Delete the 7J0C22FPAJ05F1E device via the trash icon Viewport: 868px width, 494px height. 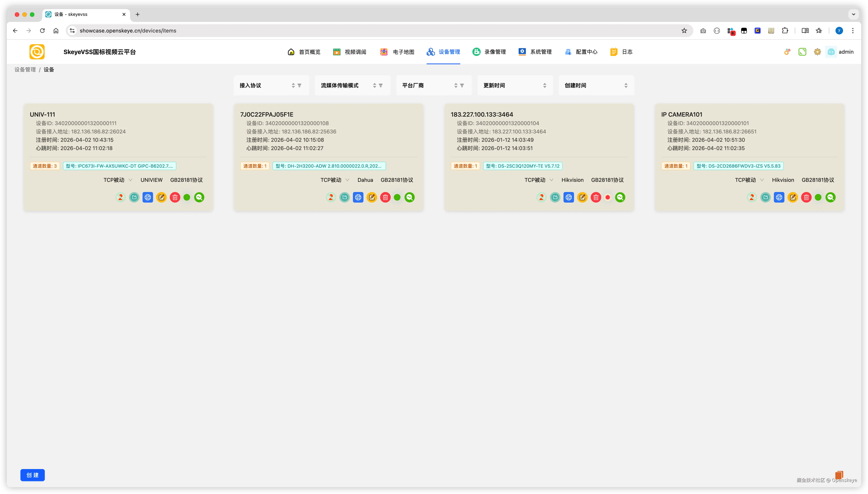[385, 197]
